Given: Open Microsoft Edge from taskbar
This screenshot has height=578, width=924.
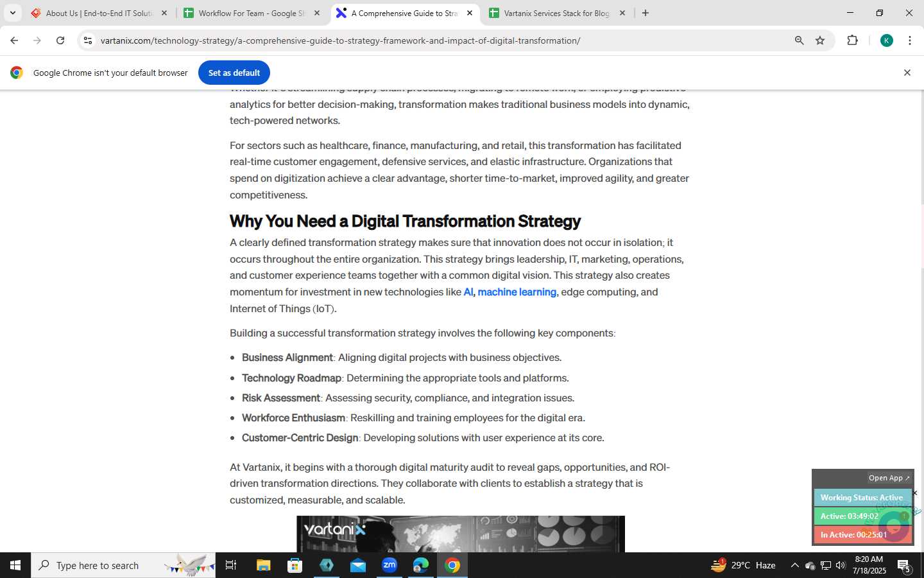Looking at the screenshot, I should [421, 565].
